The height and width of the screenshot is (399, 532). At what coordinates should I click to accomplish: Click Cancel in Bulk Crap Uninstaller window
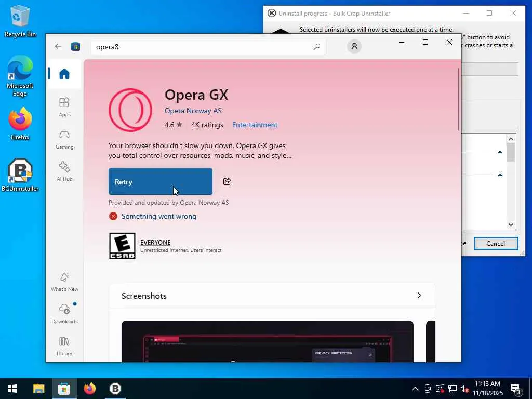tap(496, 243)
